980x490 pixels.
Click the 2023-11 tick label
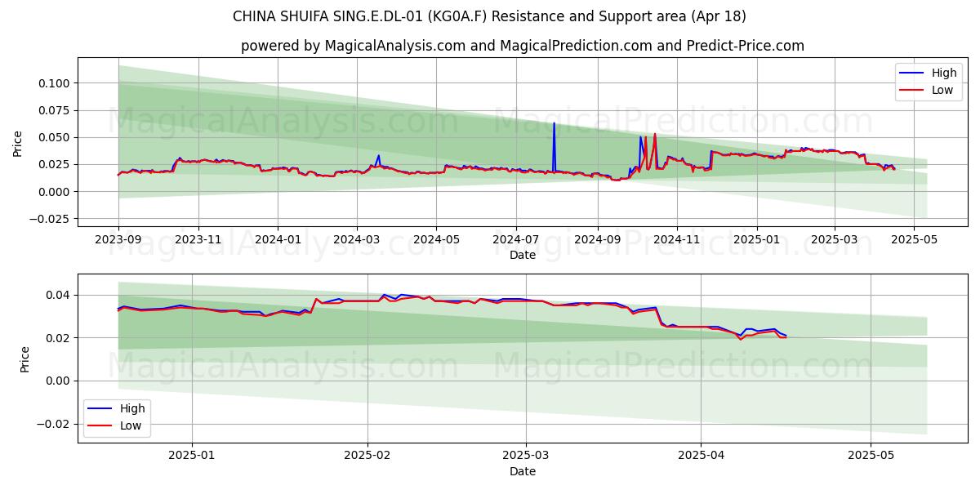pyautogui.click(x=198, y=240)
